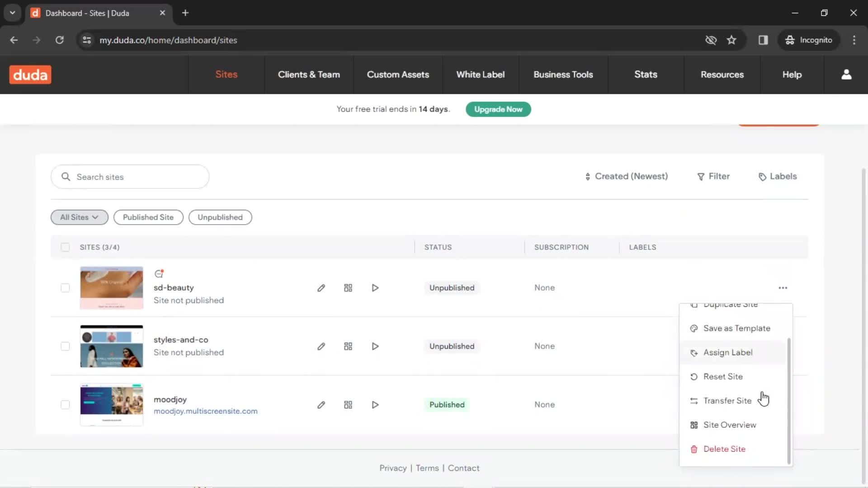Image resolution: width=868 pixels, height=488 pixels.
Task: Open the Business Tools tab
Action: 563,75
